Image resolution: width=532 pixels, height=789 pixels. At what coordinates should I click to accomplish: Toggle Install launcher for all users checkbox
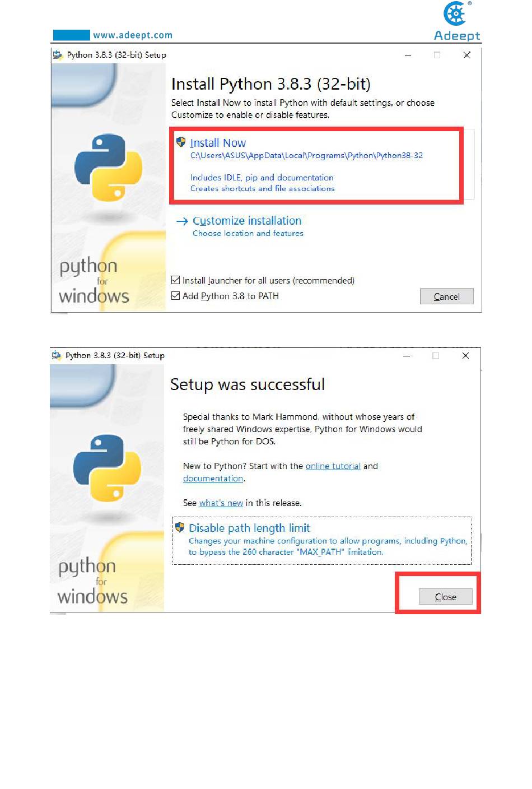click(x=176, y=280)
